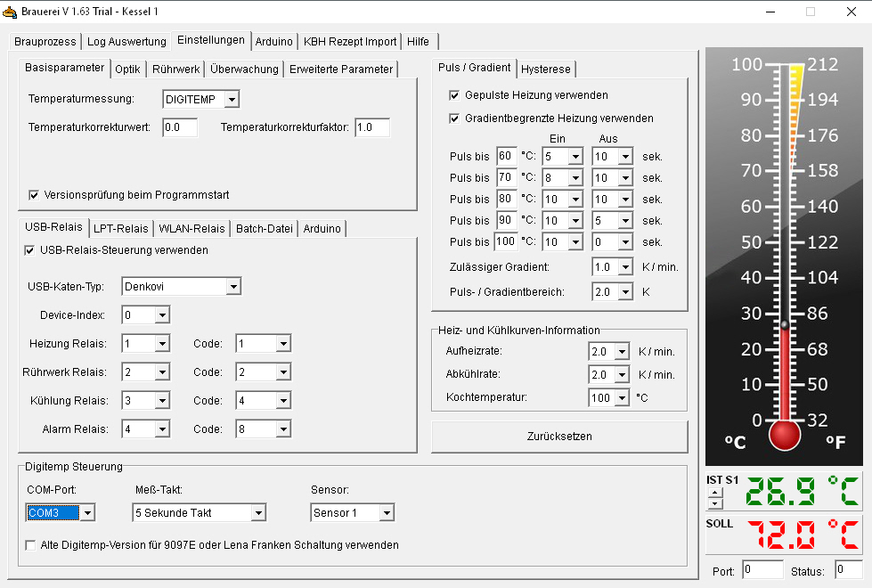Open the COM-Port dropdown
Image resolution: width=872 pixels, height=588 pixels.
(86, 513)
